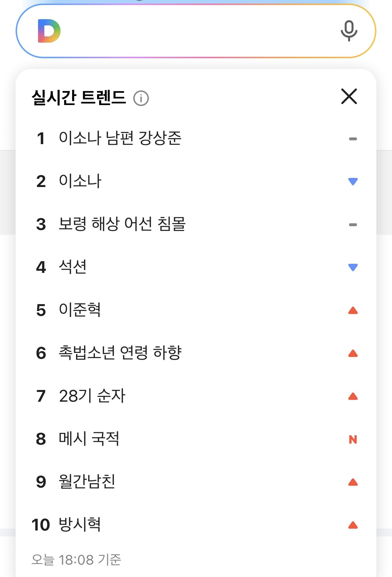Click the red up arrow beside 이준혁

pyautogui.click(x=353, y=311)
